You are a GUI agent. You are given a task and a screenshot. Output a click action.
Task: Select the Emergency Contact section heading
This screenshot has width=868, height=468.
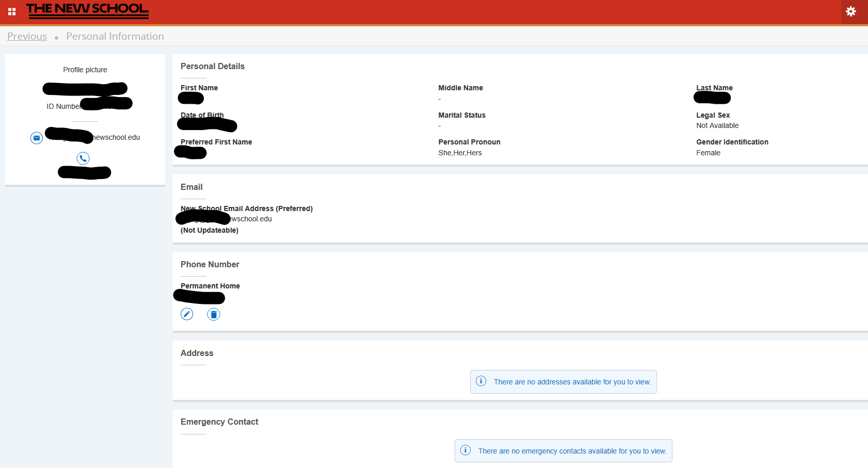[x=219, y=422]
